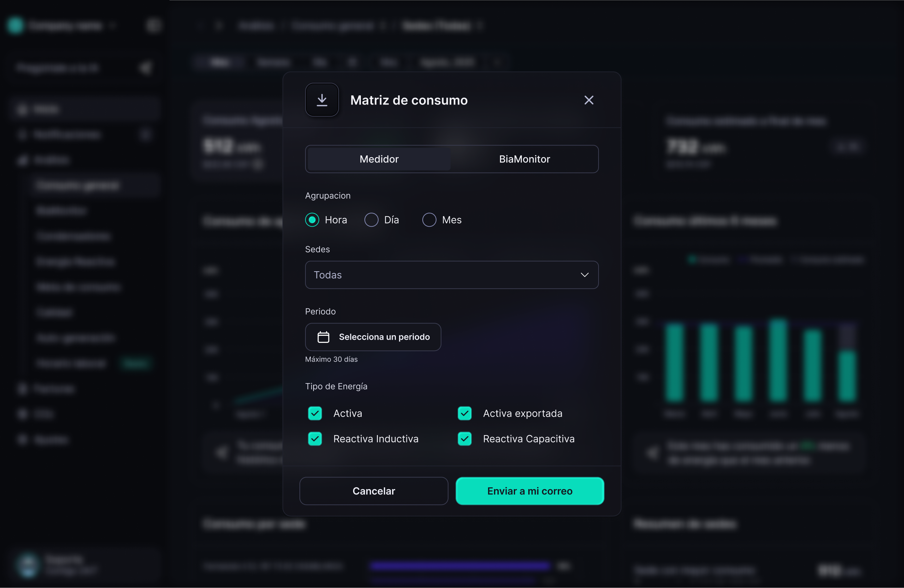Switch to the BiaMonitor tab

click(x=524, y=159)
